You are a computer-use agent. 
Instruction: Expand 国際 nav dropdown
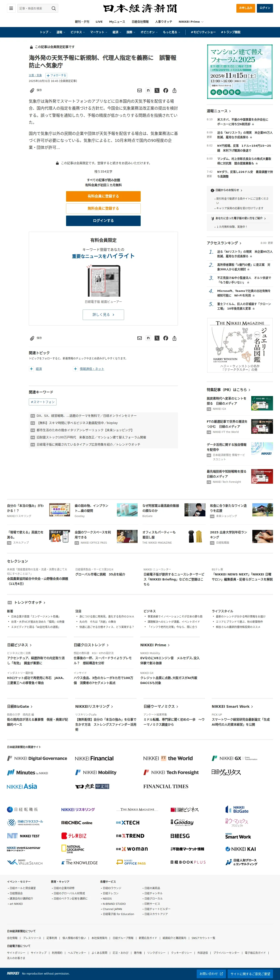pos(131,32)
